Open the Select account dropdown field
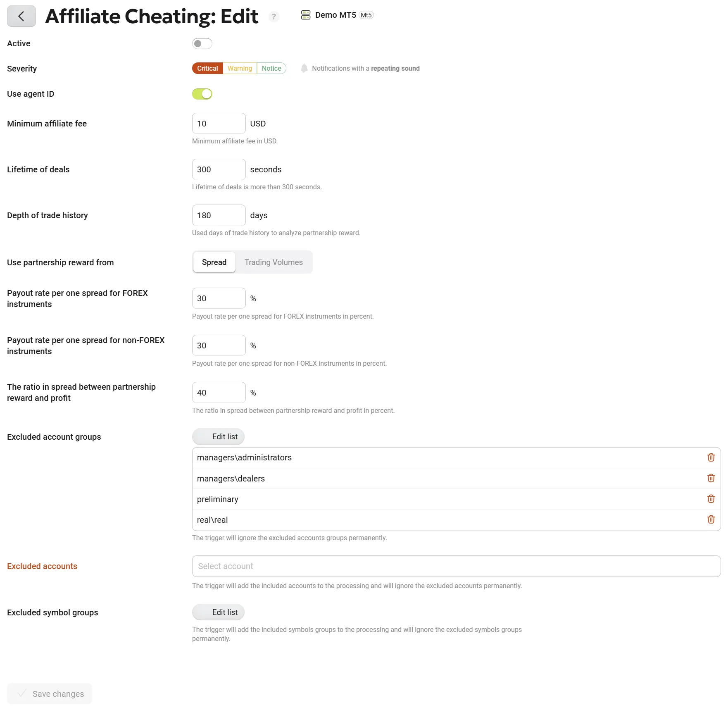This screenshot has width=728, height=710. 456,566
